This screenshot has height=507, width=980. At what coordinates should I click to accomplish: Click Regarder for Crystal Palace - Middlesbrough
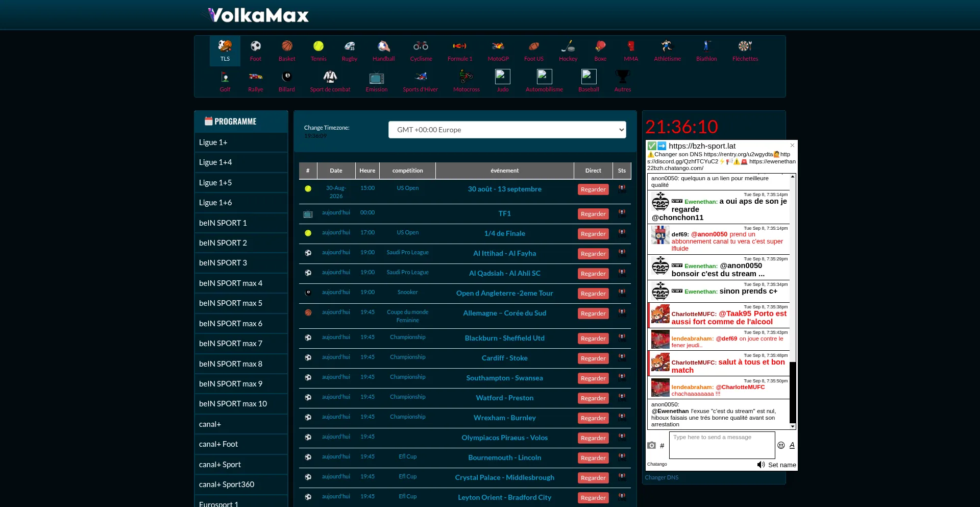pyautogui.click(x=593, y=478)
